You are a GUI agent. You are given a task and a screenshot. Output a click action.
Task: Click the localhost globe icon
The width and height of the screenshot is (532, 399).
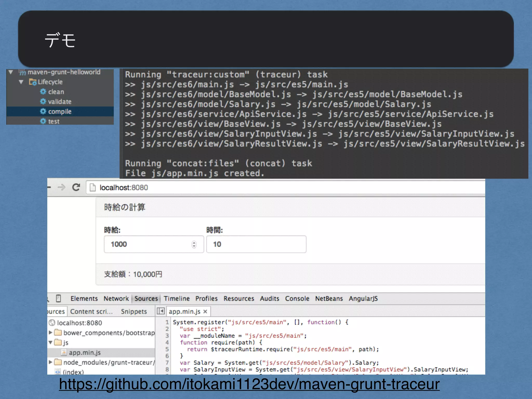coord(52,323)
